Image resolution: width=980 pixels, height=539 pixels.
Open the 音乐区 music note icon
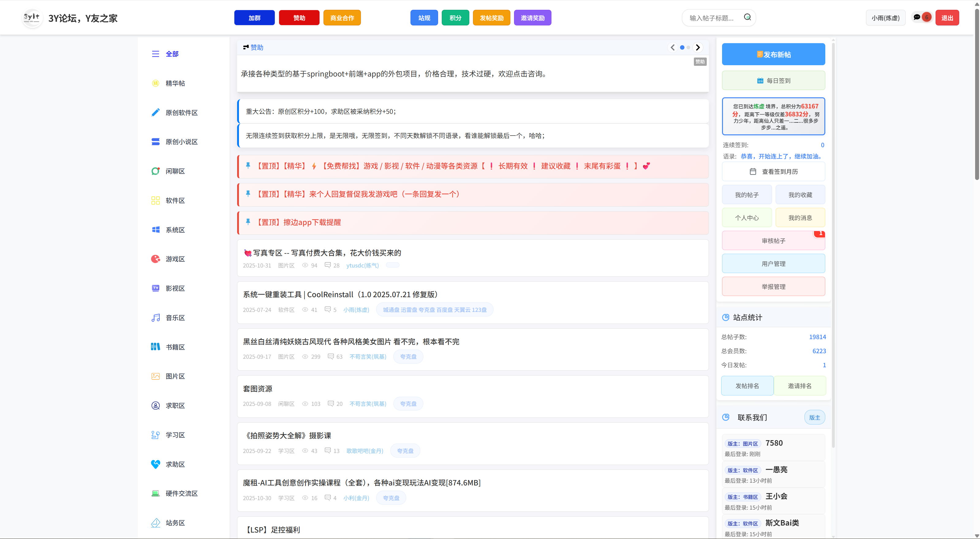pos(155,318)
